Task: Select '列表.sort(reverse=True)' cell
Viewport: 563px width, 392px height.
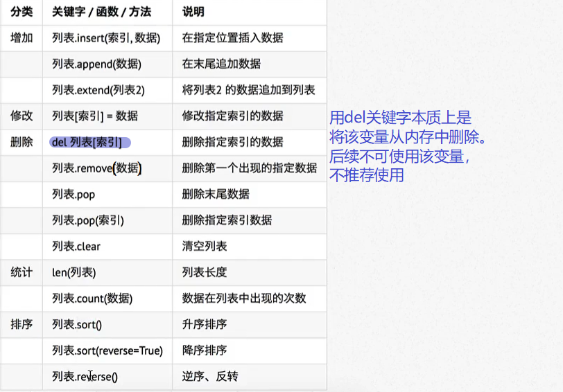Action: (x=107, y=350)
